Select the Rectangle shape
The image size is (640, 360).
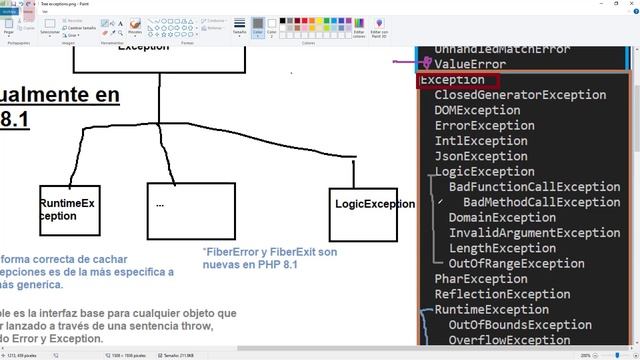170,21
